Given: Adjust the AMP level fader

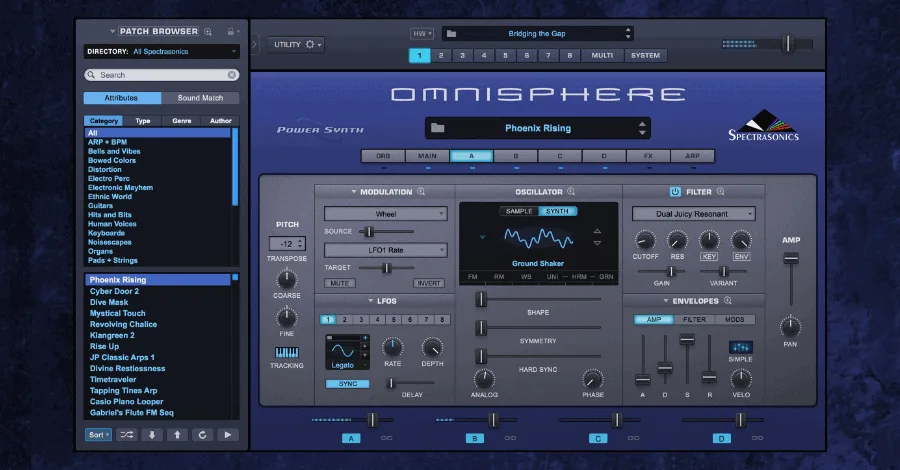Looking at the screenshot, I should coord(791,259).
